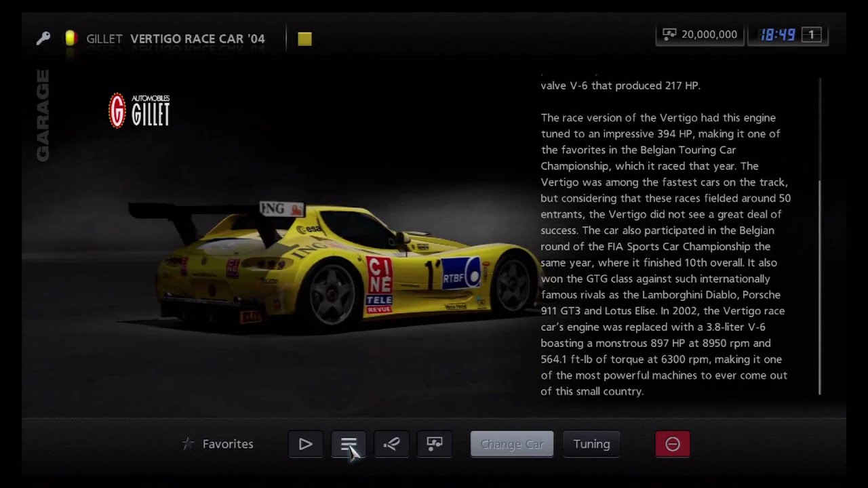
Task: Click the Belgian flag icon beside GILLET
Action: [70, 39]
